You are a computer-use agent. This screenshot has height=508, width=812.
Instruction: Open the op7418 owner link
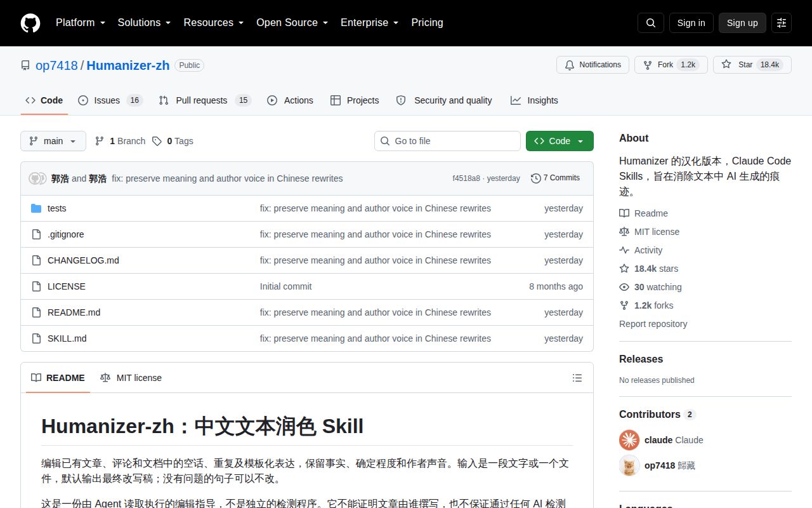point(56,65)
